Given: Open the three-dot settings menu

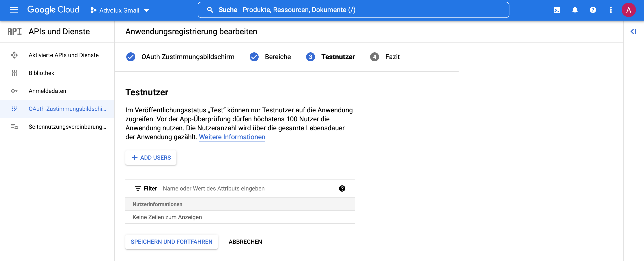Looking at the screenshot, I should click(x=611, y=10).
